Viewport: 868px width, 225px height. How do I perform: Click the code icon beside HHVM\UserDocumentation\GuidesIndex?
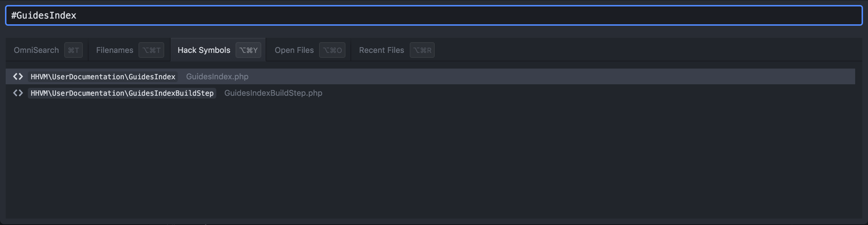(18, 76)
